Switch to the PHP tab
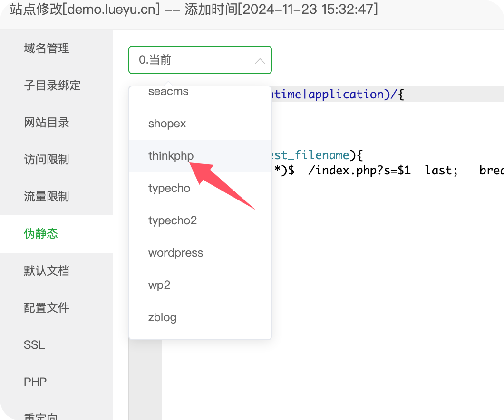Viewport: 504px width, 420px height. [35, 382]
